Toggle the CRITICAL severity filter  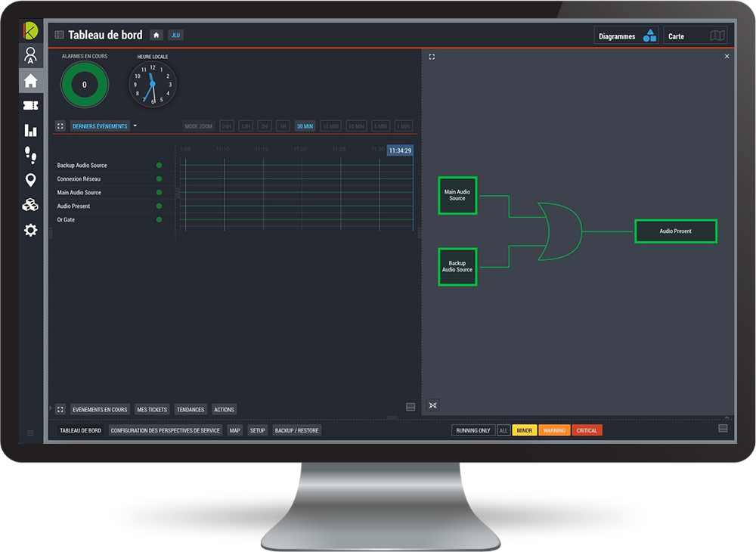click(x=587, y=430)
